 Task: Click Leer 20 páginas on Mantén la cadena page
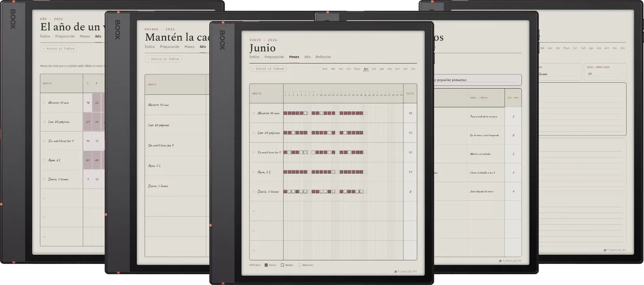tap(159, 125)
